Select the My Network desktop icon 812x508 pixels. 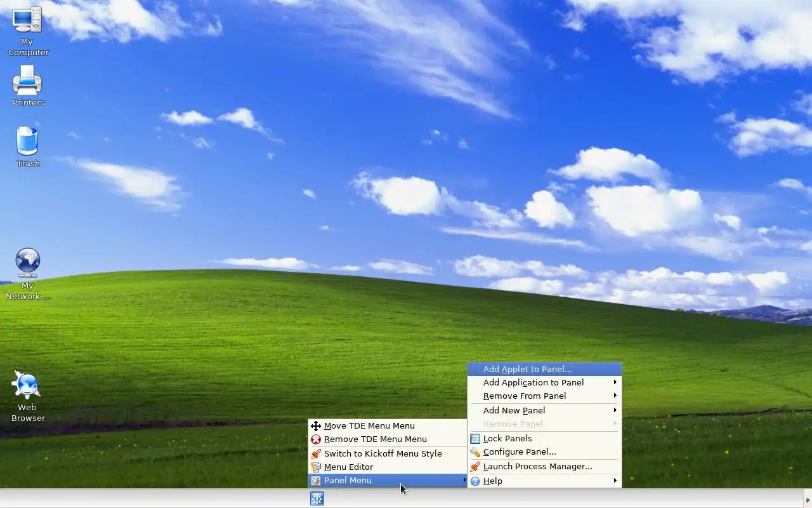pos(28,274)
